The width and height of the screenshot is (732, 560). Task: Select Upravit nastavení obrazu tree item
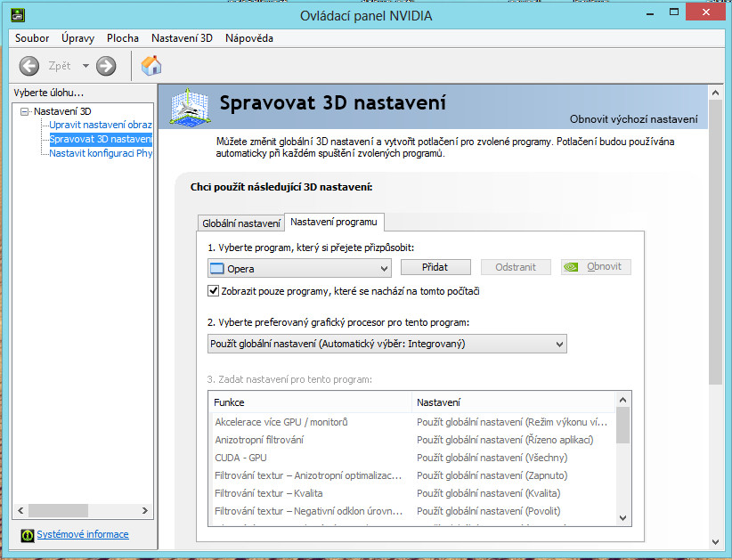tap(101, 125)
